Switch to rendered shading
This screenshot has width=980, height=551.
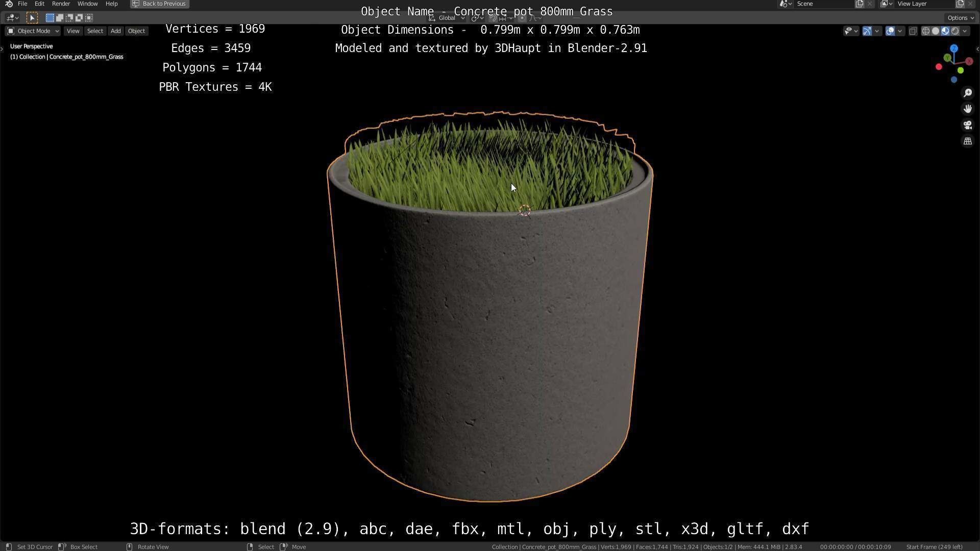955,31
